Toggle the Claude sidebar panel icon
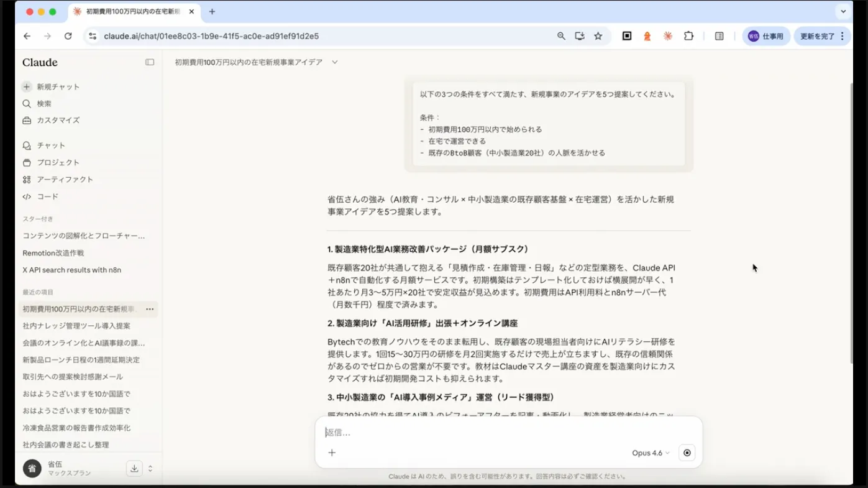Screen dimensions: 868x488 click(x=150, y=62)
